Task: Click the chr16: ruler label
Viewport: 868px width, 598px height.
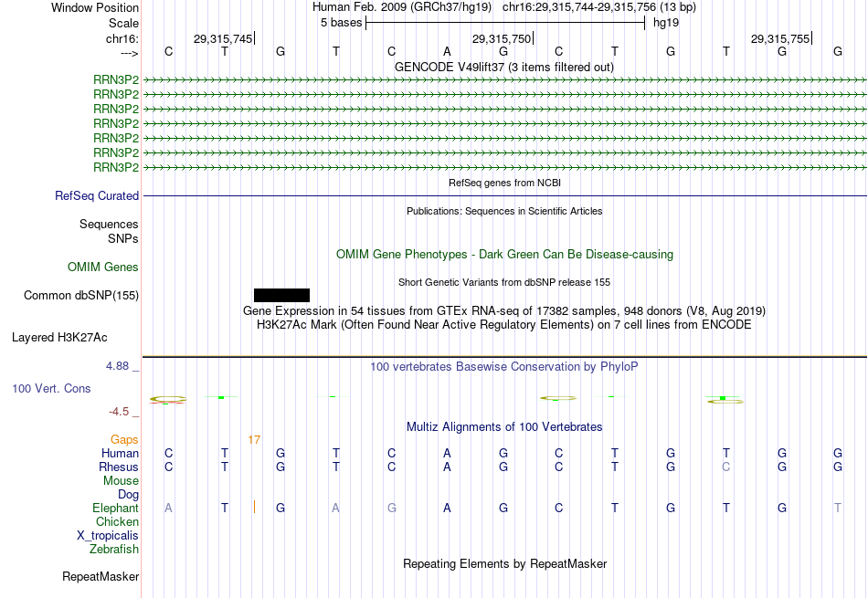Action: (x=122, y=38)
